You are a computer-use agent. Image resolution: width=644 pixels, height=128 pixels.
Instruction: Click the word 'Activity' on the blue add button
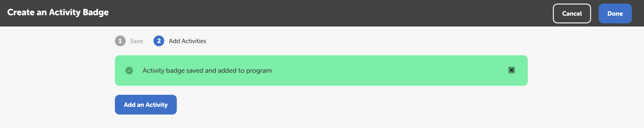[156, 105]
